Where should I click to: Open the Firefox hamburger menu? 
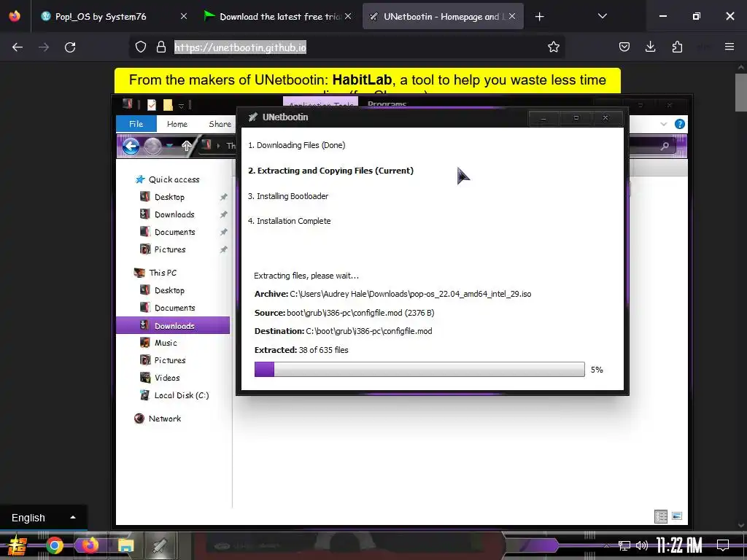729,47
